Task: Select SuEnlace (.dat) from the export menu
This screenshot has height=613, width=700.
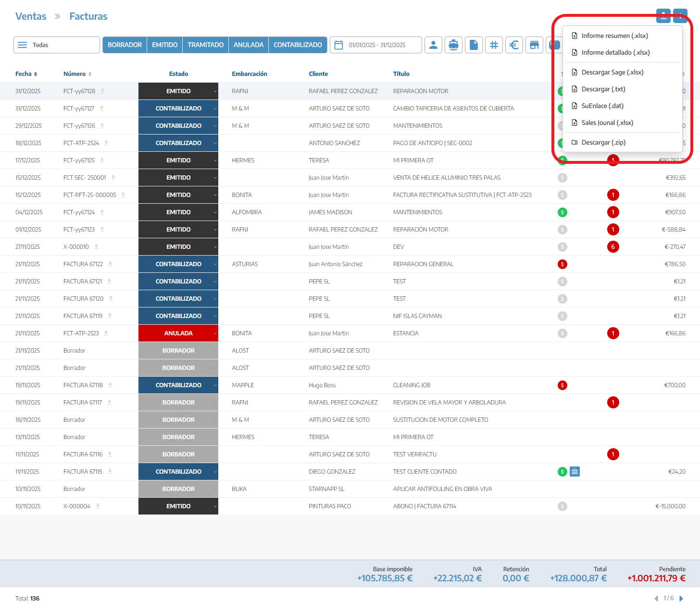Action: coord(622,106)
